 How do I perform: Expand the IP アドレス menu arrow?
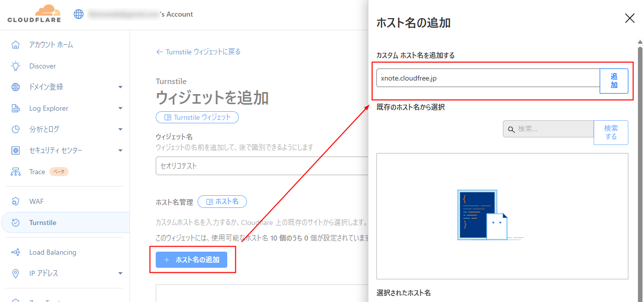[120, 273]
